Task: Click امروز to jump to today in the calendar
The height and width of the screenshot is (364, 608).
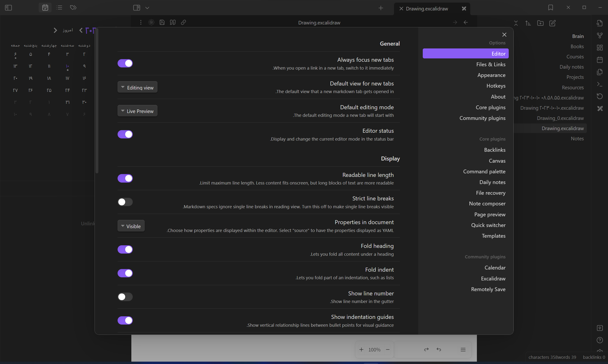Action: 68,30
